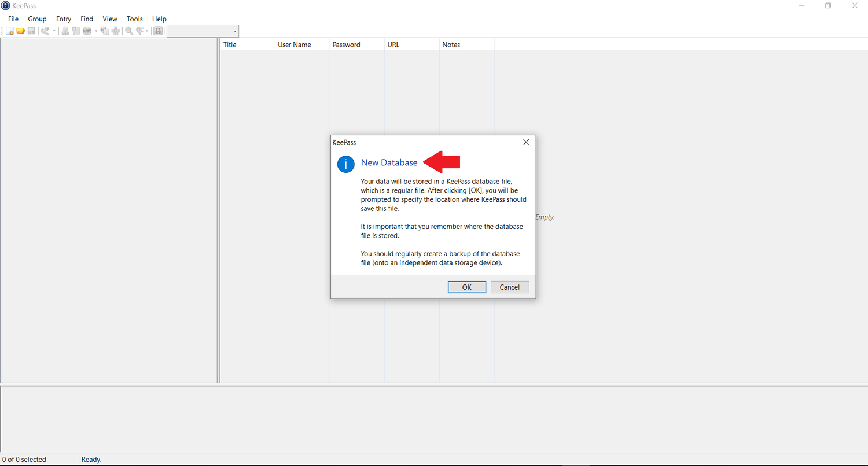Click the Find magnifier toolbar icon

[129, 31]
